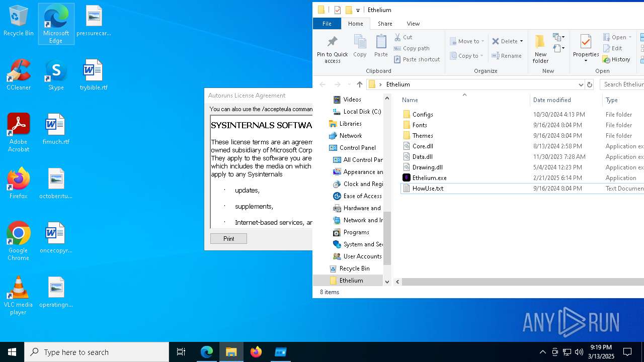Open Skype desktop shortcut

56,75
